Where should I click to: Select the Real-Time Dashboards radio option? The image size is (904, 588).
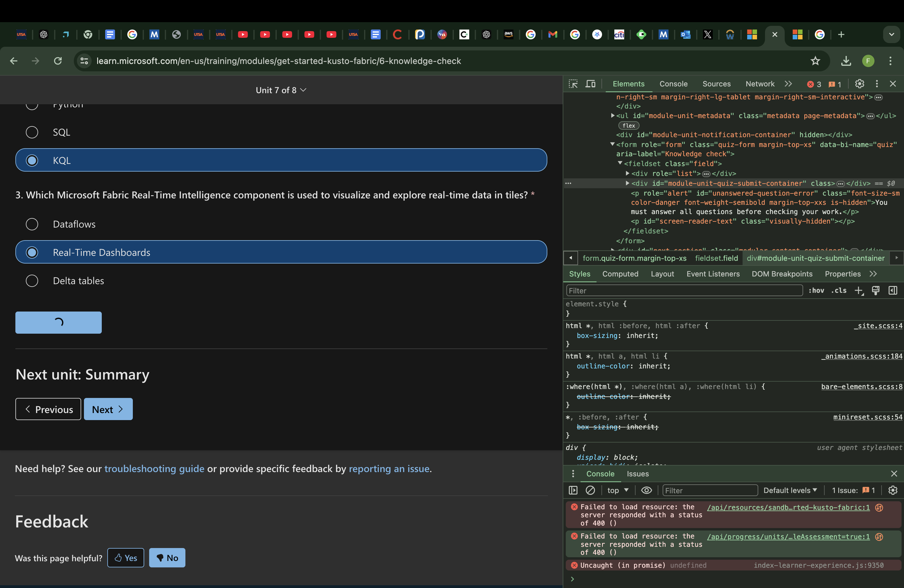coord(32,252)
